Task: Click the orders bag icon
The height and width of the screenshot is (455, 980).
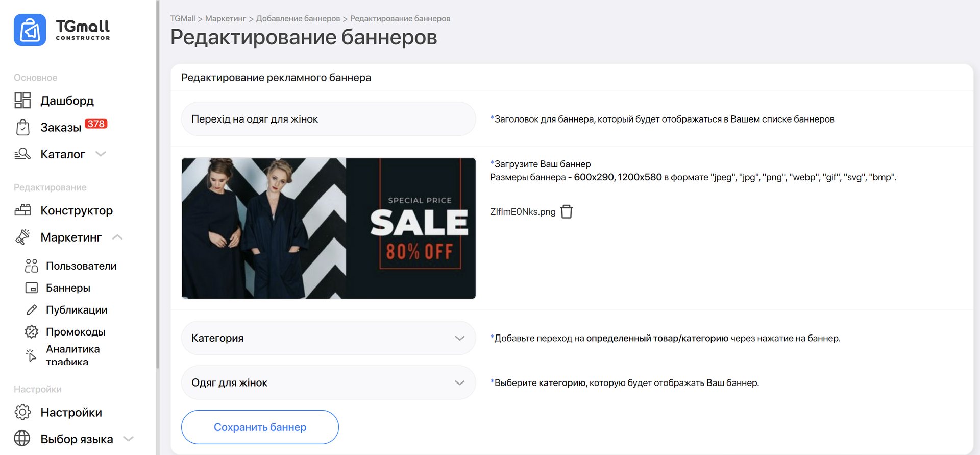Action: pos(22,127)
